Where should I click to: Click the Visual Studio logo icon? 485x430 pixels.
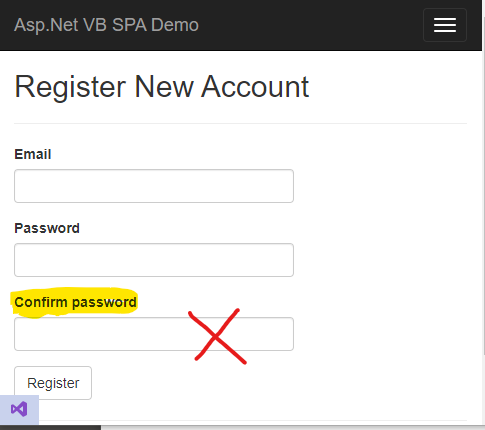click(x=19, y=410)
